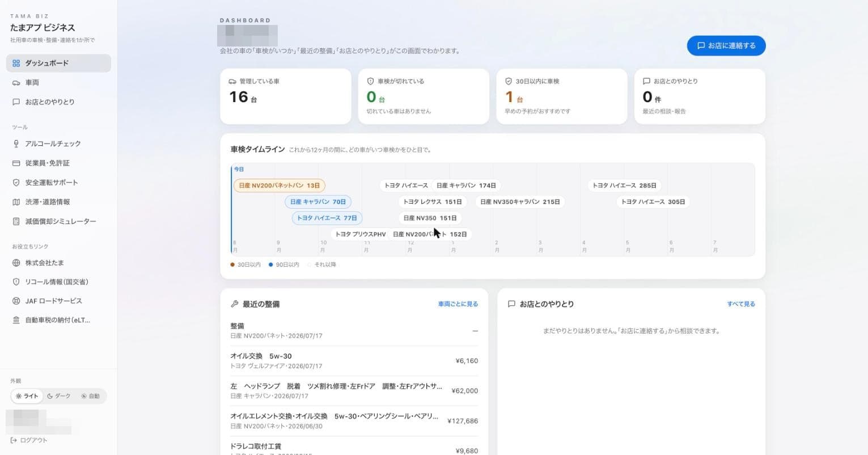868x455 pixels.
Task: Click the ¥62,000 maintenance amount
Action: 465,391
